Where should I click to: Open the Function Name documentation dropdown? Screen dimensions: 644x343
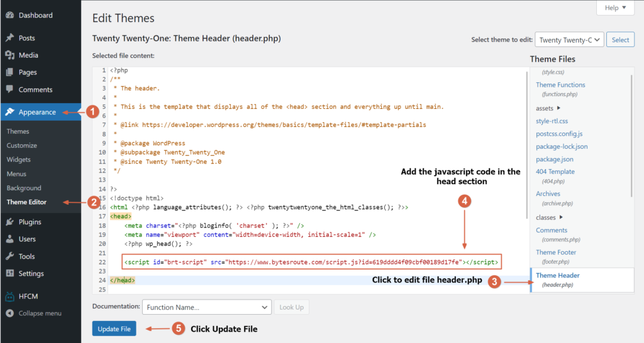pos(206,307)
